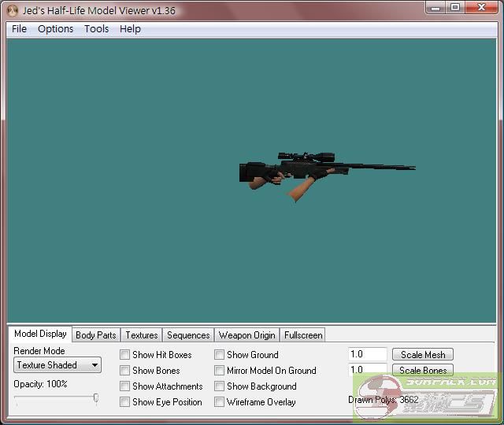Screen dimensions: 504x425
Task: Click the Scale Mesh value input field
Action: [x=367, y=355]
